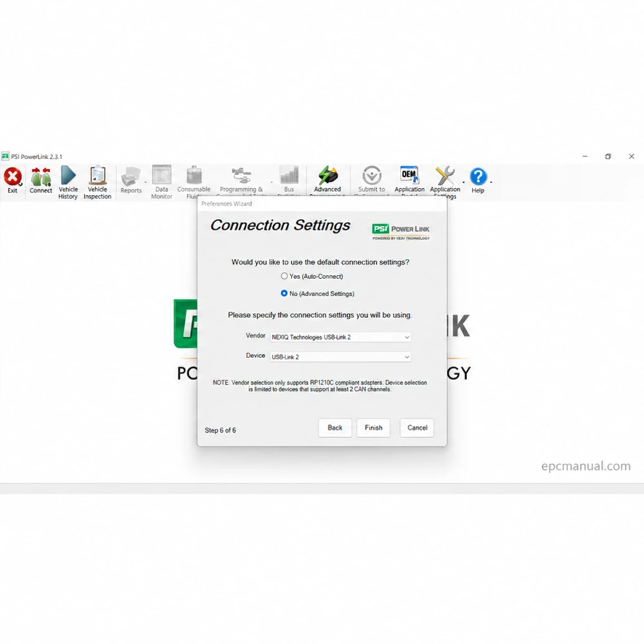Open Vehicle History from the toolbar

coord(68,176)
